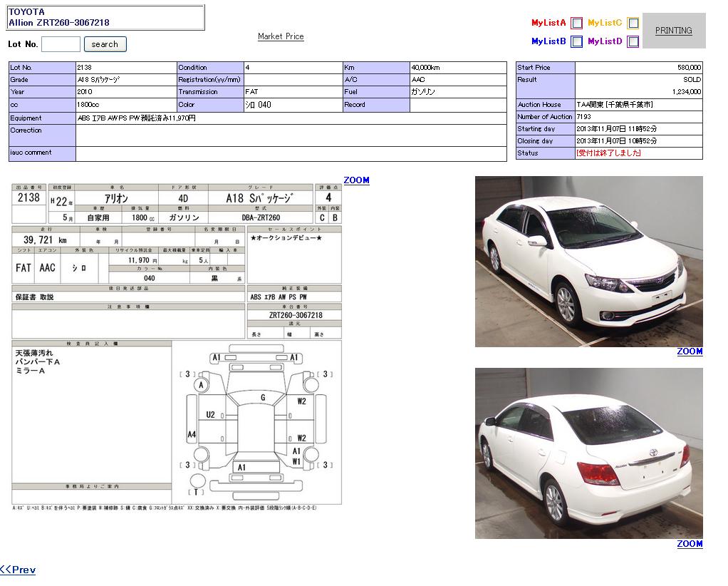728x586 pixels.
Task: Go to previous lot via Prev link
Action: [x=18, y=570]
